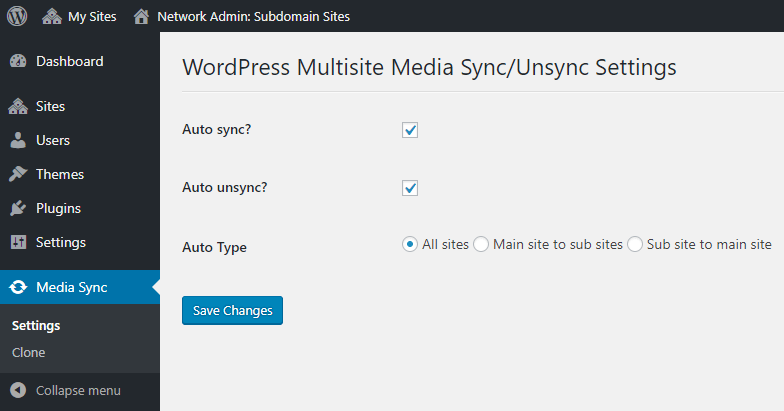Open the My Sites toolbar menu
This screenshot has width=784, height=411.
point(80,16)
